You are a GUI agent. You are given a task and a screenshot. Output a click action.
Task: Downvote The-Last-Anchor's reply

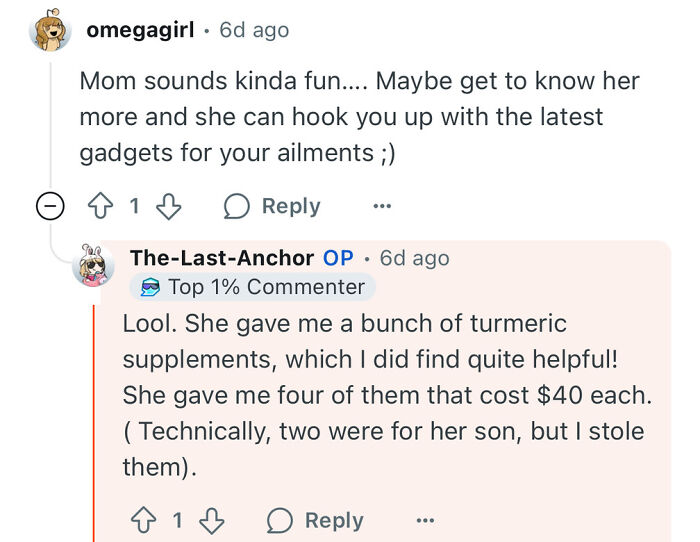click(x=211, y=521)
